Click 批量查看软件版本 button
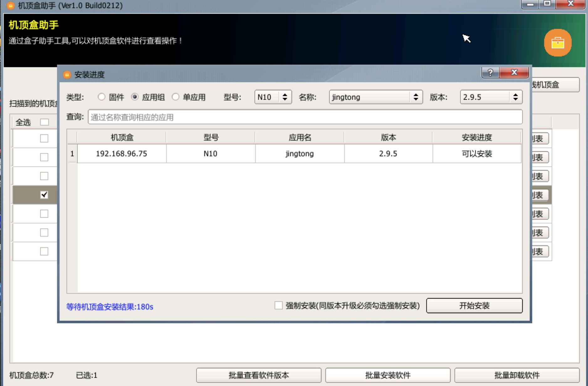The image size is (588, 386). tap(259, 375)
